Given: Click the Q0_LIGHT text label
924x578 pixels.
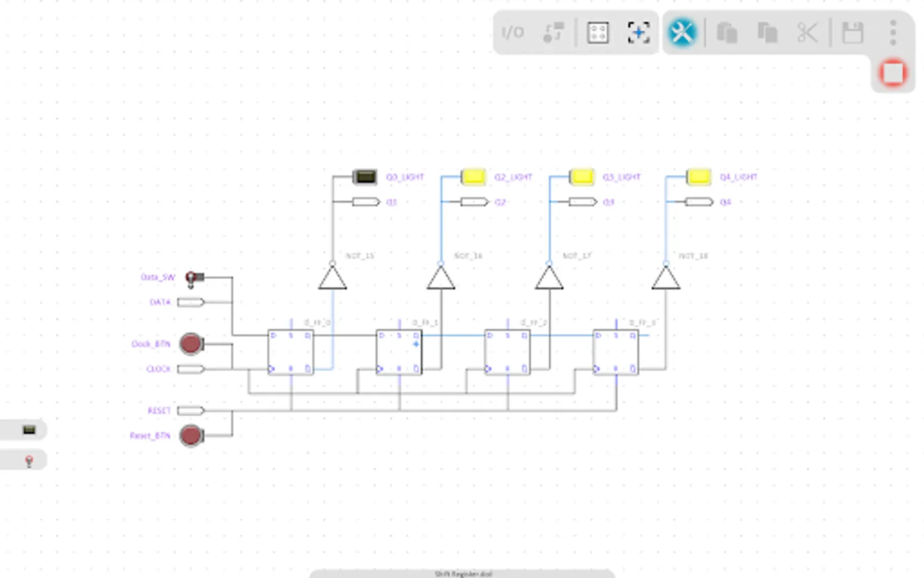Looking at the screenshot, I should (x=405, y=177).
